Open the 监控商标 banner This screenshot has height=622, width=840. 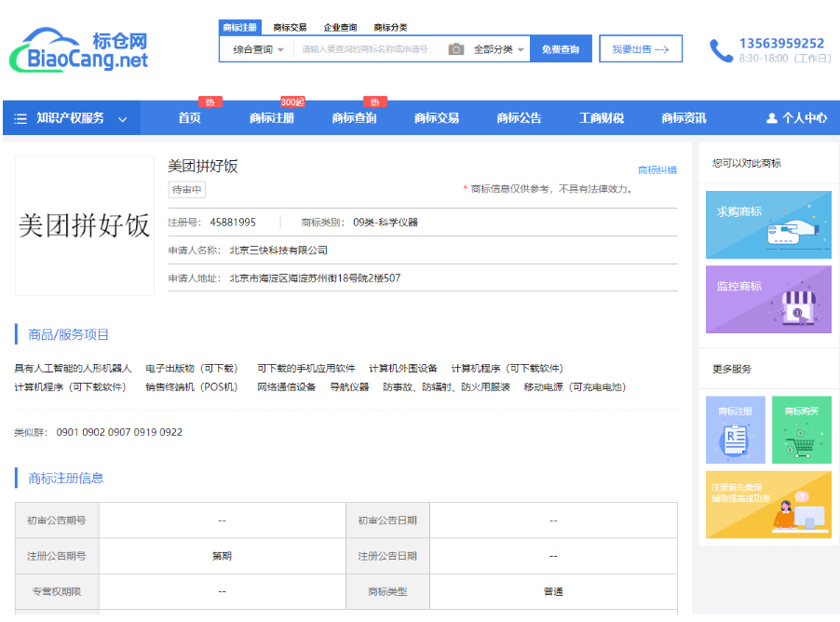tap(768, 299)
